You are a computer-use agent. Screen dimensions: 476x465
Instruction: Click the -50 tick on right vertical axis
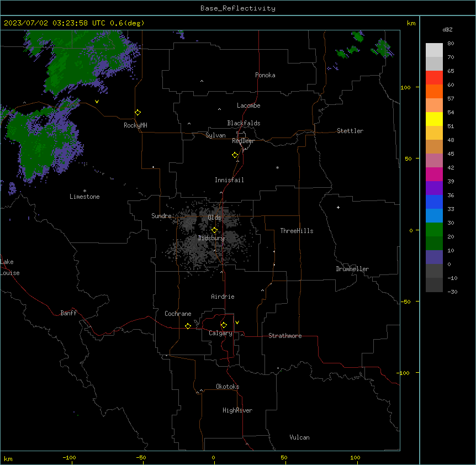[x=405, y=302]
